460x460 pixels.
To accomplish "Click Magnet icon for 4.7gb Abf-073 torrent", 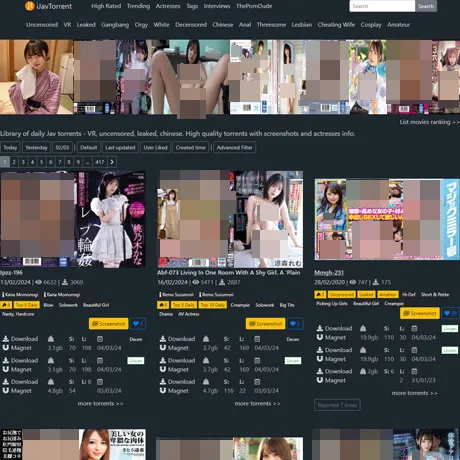I will [163, 391].
